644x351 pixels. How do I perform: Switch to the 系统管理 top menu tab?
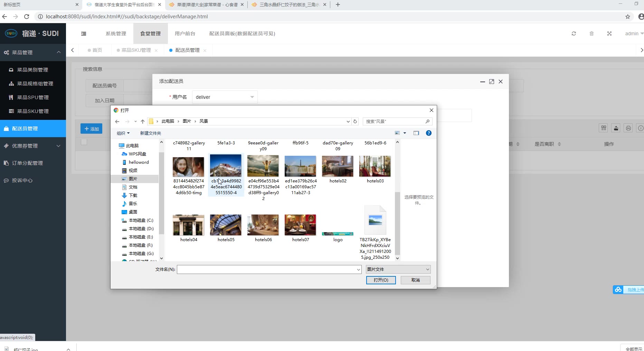tap(116, 34)
